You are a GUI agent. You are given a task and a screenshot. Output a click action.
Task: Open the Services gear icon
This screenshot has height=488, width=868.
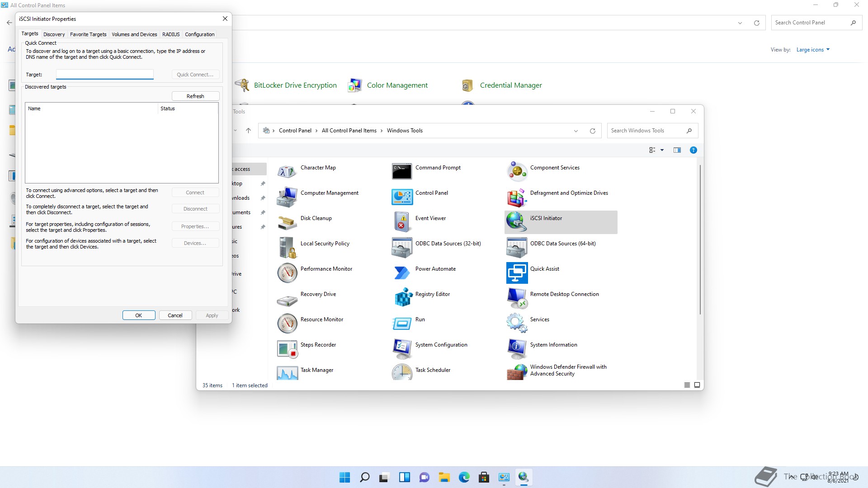pyautogui.click(x=517, y=324)
